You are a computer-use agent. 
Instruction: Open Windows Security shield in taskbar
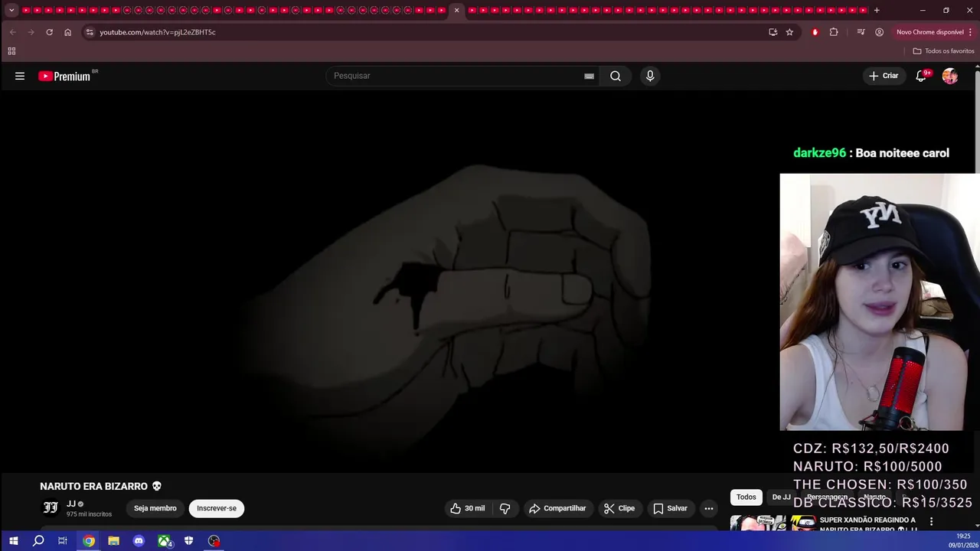[x=188, y=541]
